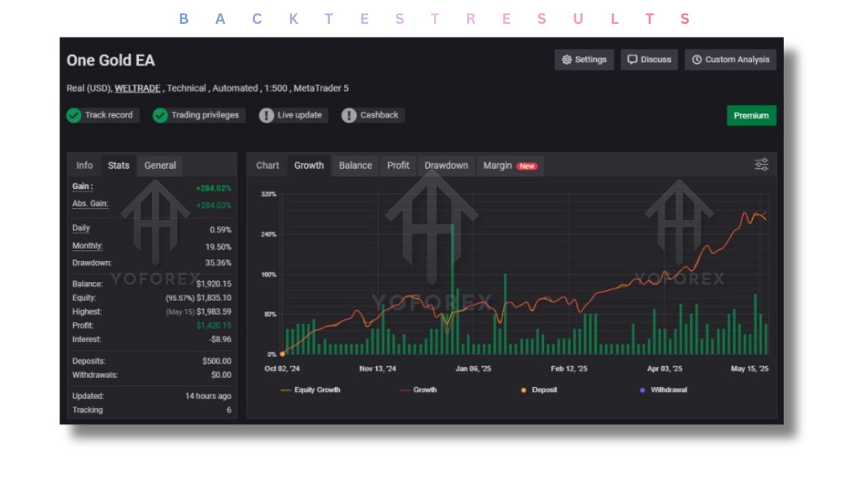Open the Drawdown chart tab
868x488 pixels.
tap(446, 165)
